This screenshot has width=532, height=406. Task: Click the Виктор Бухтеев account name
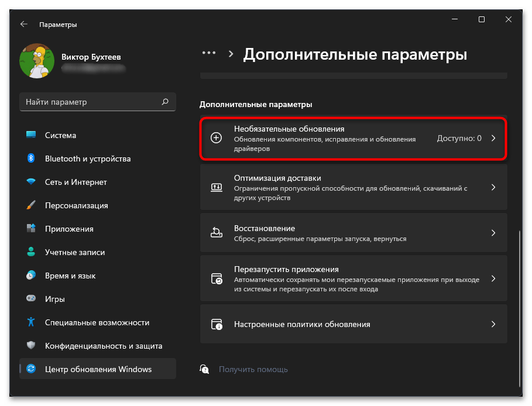coord(91,57)
